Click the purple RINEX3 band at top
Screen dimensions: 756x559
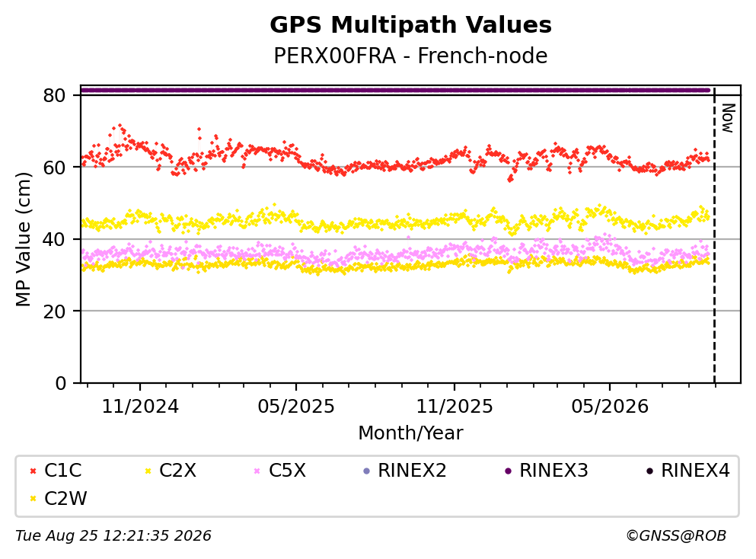tap(395, 90)
